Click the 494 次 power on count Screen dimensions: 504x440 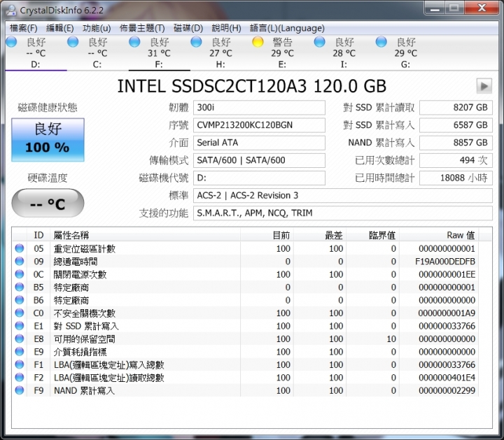pyautogui.click(x=456, y=160)
